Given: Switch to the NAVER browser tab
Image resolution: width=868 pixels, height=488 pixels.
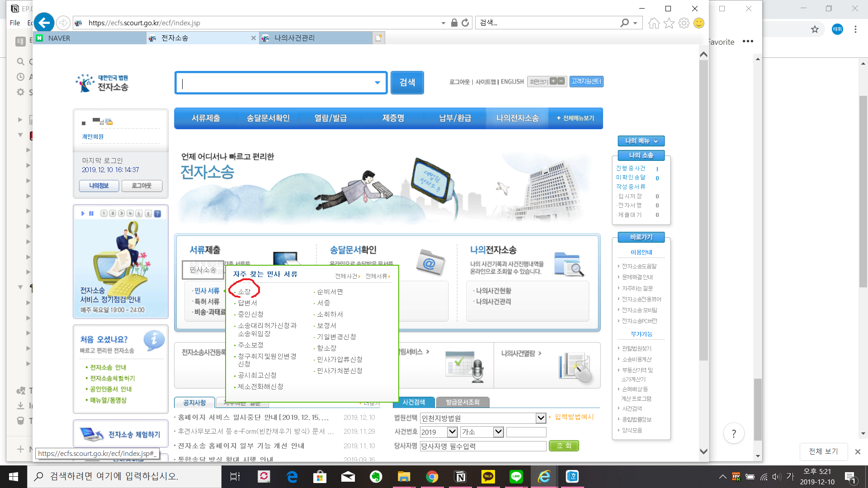Looking at the screenshot, I should 90,38.
